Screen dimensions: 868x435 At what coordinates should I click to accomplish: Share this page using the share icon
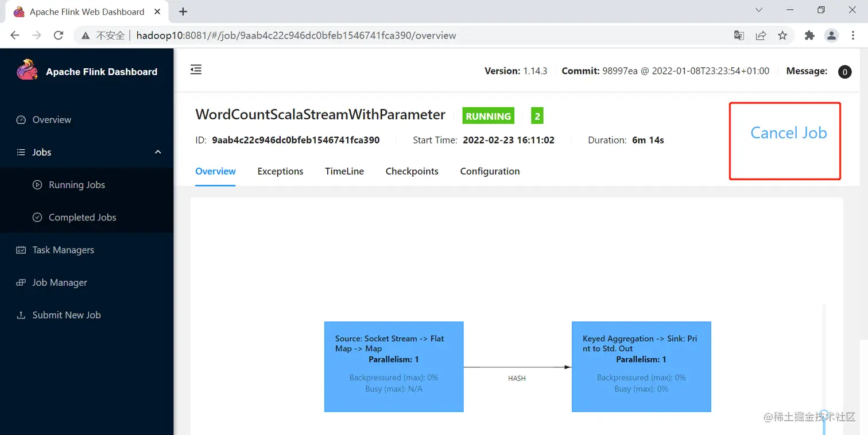[x=761, y=36]
